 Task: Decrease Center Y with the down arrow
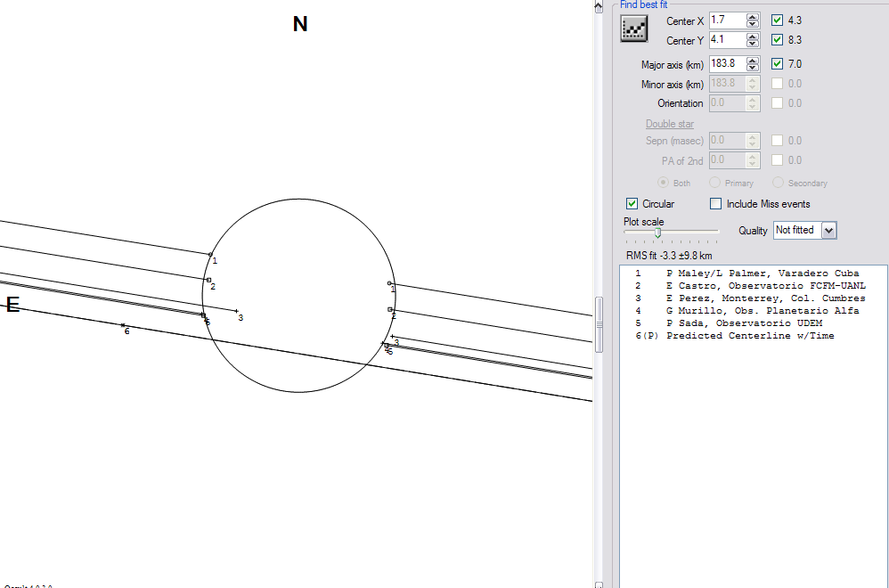tap(753, 45)
